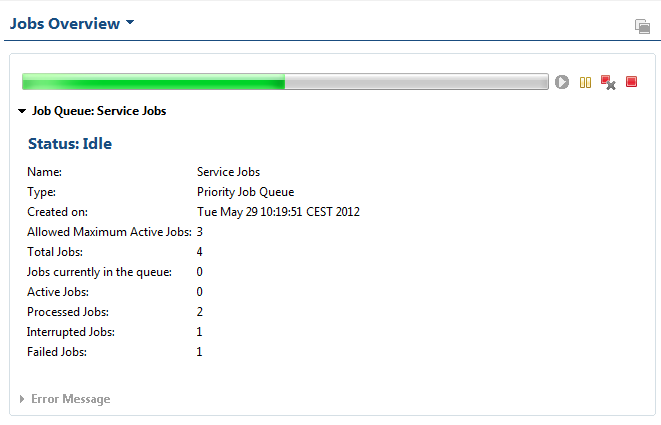Collapse the Job Queue: Service Jobs section
Image resolution: width=661 pixels, height=425 pixels.
23,111
